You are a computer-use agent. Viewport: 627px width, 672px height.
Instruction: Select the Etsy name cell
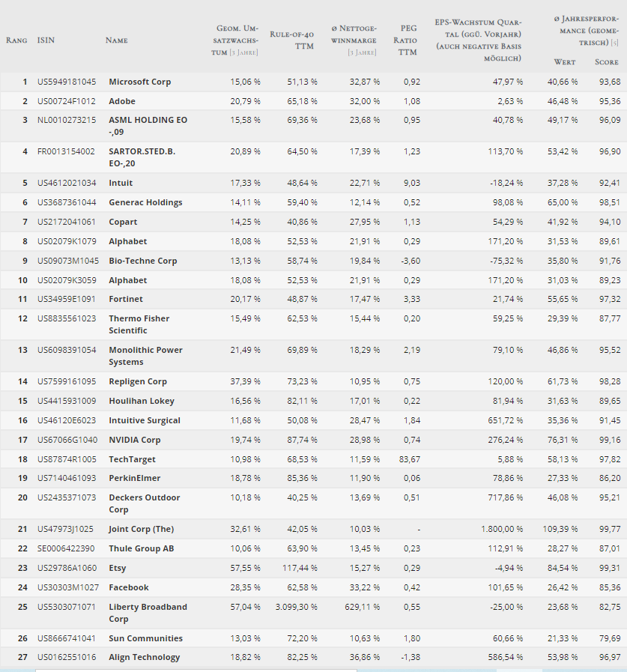pos(118,569)
